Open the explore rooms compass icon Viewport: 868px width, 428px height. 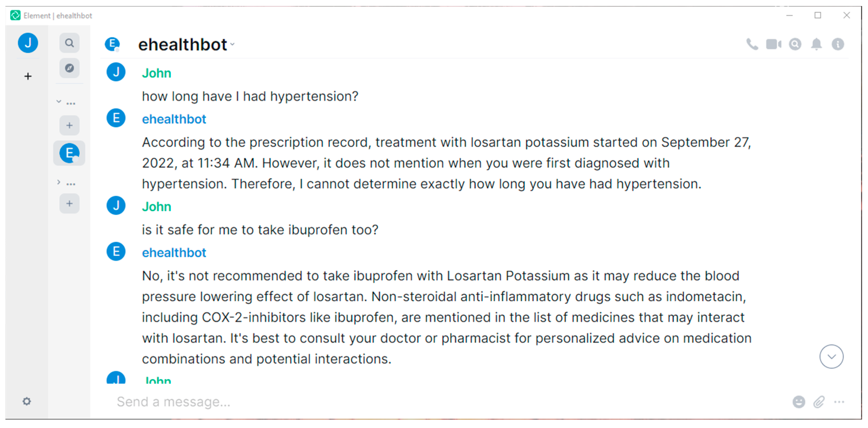69,68
